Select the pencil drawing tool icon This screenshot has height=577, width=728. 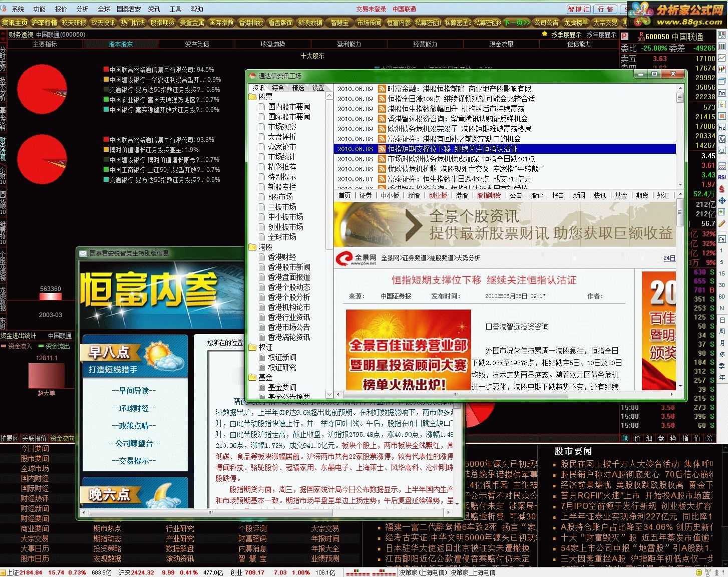(x=722, y=224)
